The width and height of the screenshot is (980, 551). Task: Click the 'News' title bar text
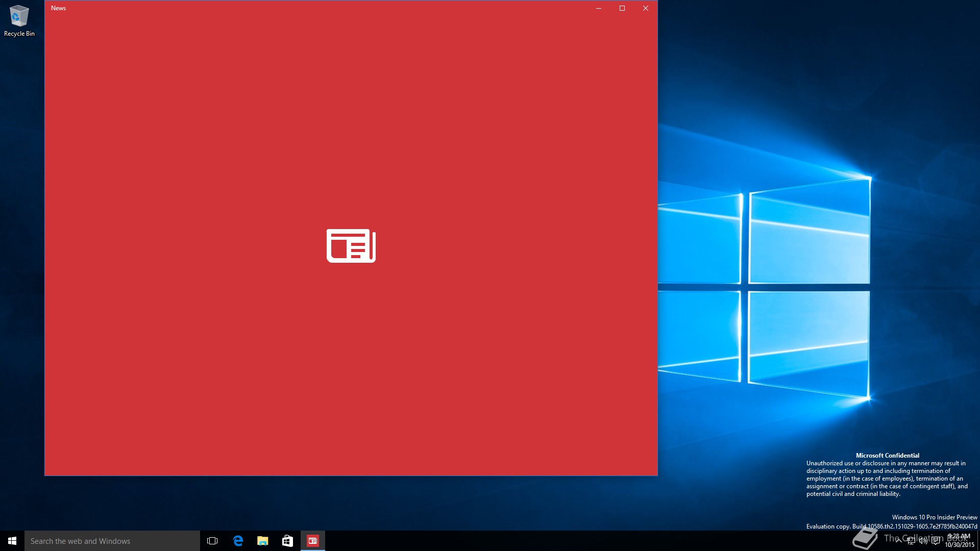58,8
